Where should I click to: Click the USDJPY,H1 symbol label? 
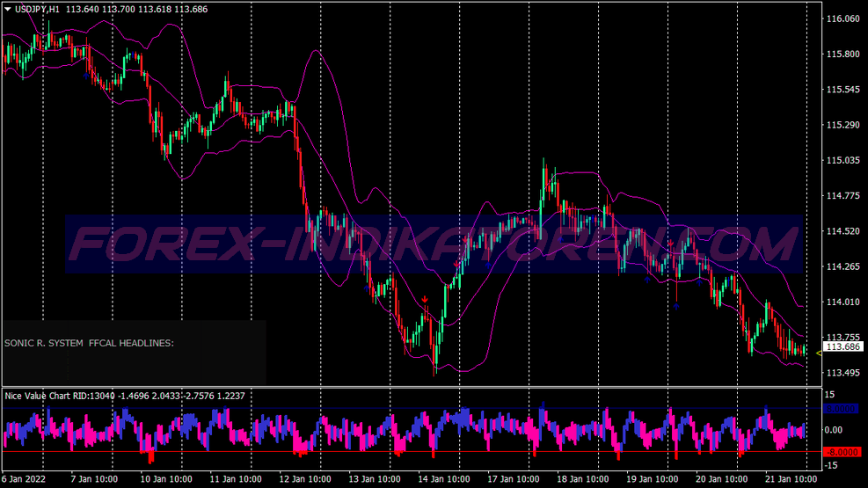pos(40,9)
